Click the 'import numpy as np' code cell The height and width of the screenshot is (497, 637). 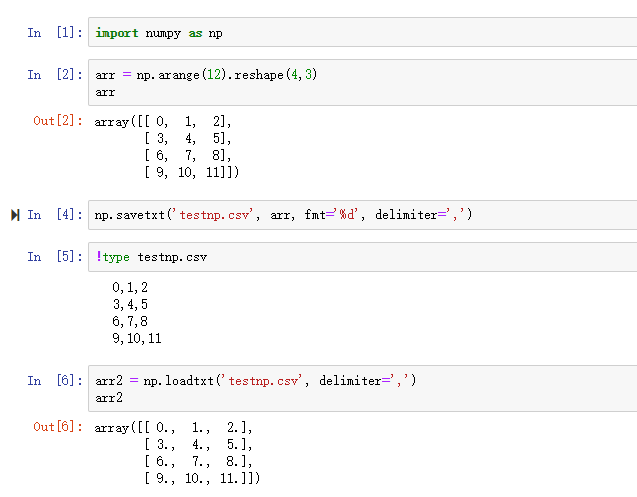point(362,32)
